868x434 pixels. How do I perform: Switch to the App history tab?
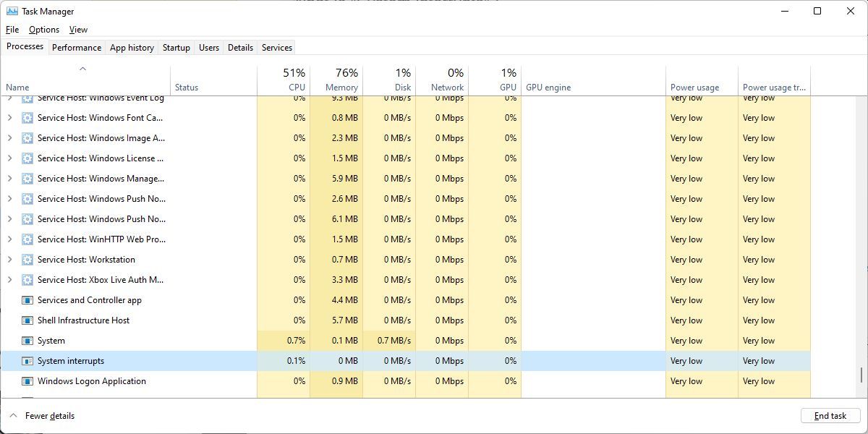(132, 48)
